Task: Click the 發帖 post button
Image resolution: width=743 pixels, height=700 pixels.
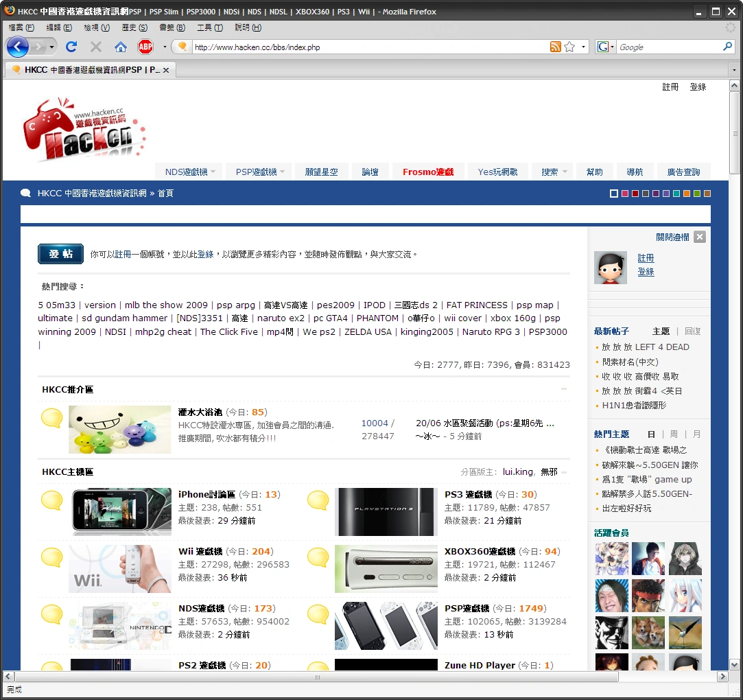Action: coord(60,254)
